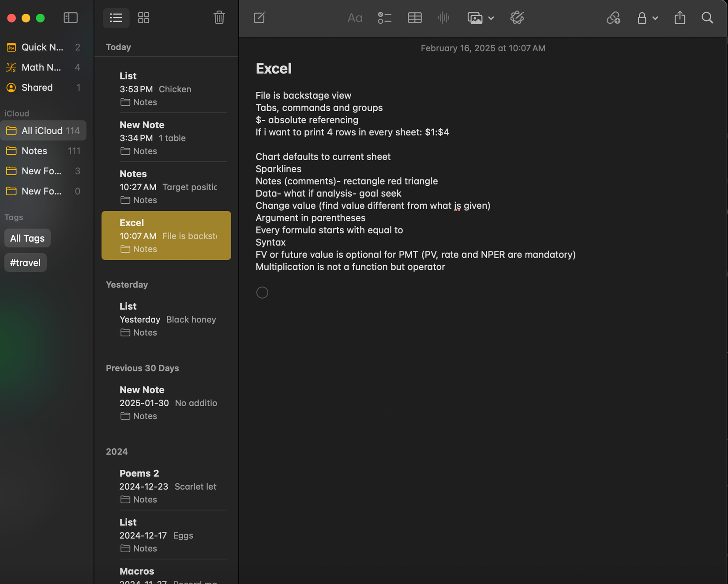Open the search magnifier icon
Screen dimensions: 728x584
point(707,18)
